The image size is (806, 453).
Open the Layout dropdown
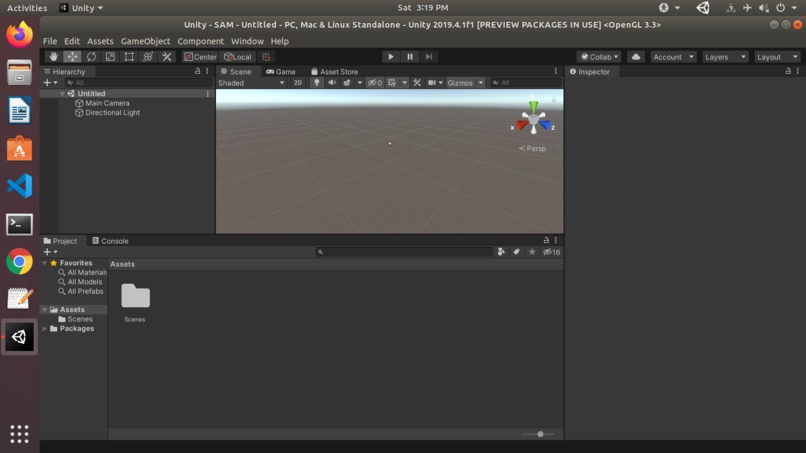click(x=777, y=57)
